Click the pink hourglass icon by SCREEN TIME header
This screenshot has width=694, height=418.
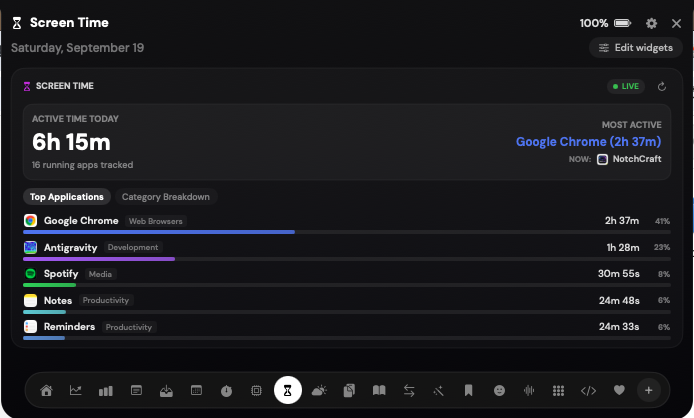click(x=27, y=86)
